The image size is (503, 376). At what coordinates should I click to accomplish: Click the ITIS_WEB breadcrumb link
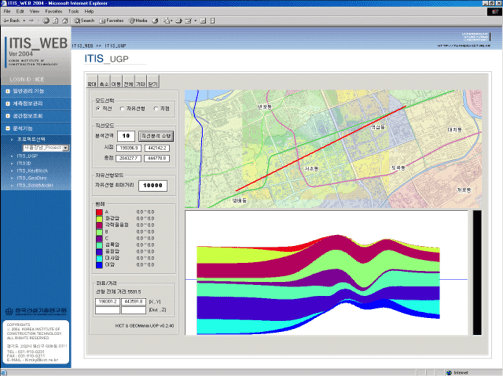[82, 46]
